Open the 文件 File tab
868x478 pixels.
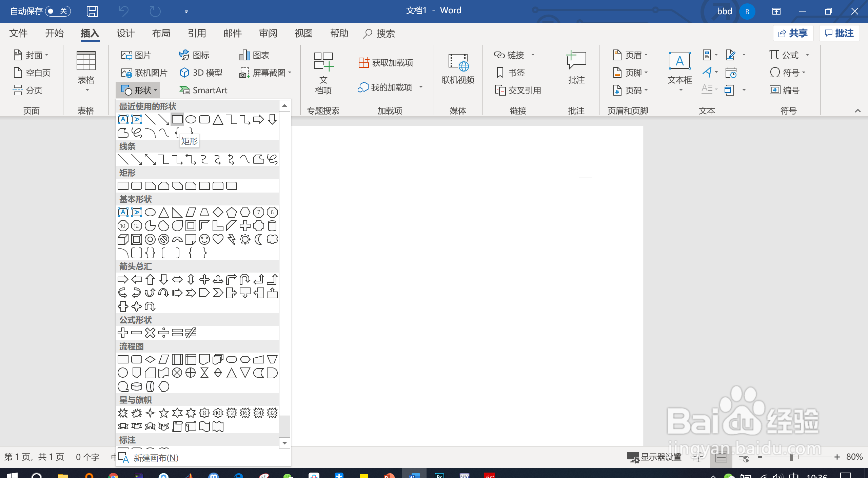pos(19,33)
